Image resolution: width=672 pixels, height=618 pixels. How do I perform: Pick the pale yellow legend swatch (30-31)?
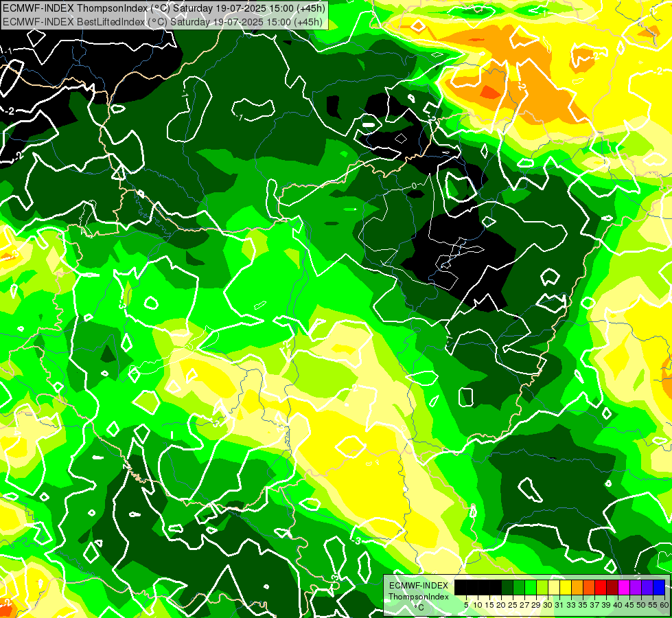[x=554, y=587]
